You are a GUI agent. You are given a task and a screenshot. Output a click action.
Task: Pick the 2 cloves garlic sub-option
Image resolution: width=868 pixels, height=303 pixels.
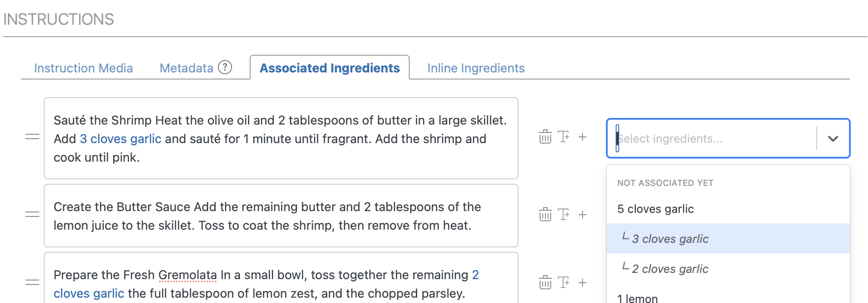click(x=670, y=269)
